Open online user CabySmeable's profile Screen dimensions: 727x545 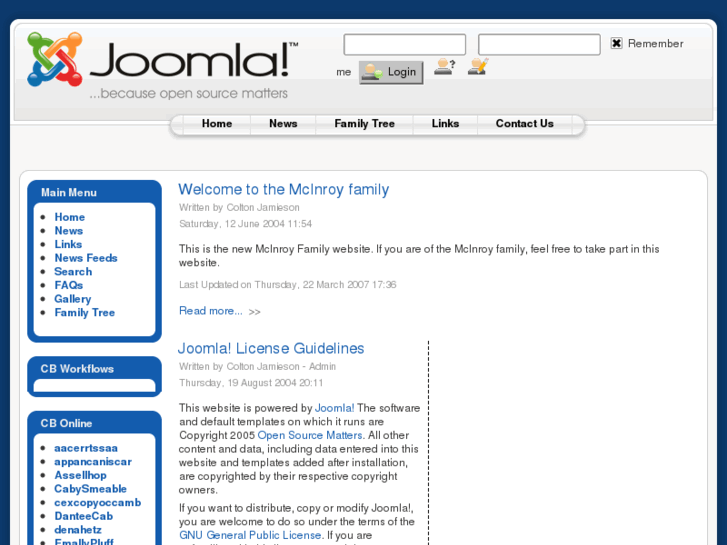coord(90,489)
